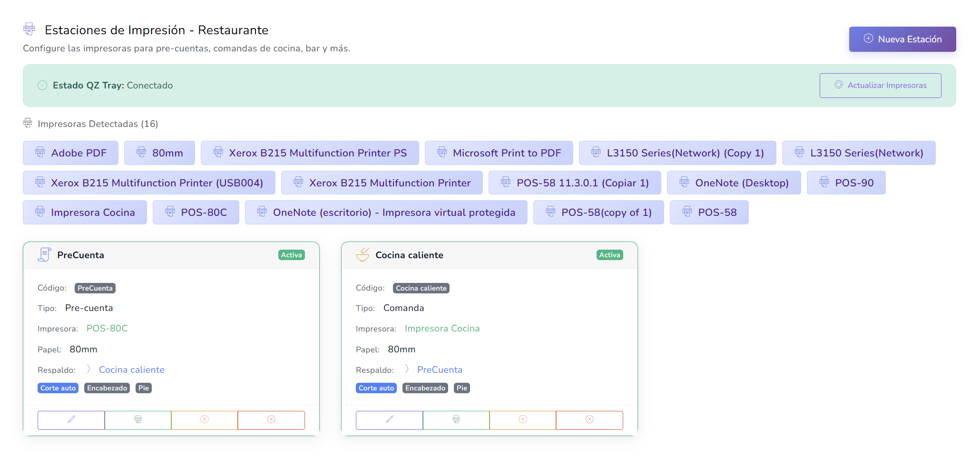Edit Cocina caliente station with pencil icon
Image resolution: width=980 pixels, height=456 pixels.
click(x=389, y=420)
